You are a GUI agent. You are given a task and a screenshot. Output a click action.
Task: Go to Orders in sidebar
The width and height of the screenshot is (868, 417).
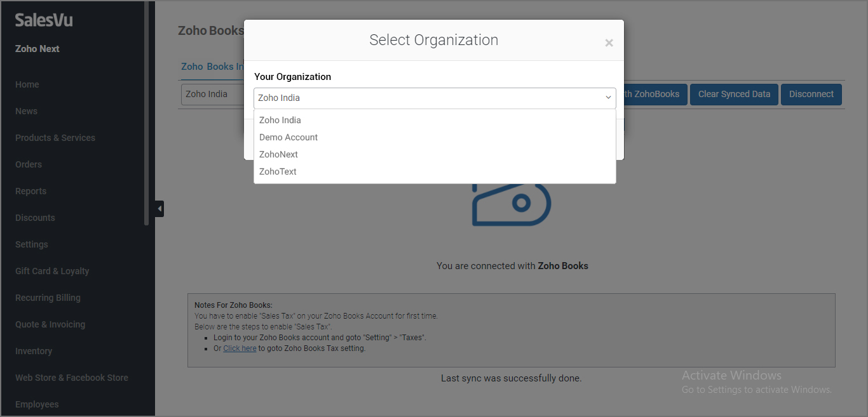29,164
